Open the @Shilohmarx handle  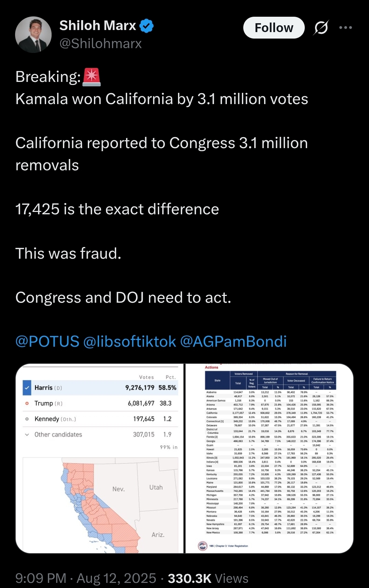[100, 44]
